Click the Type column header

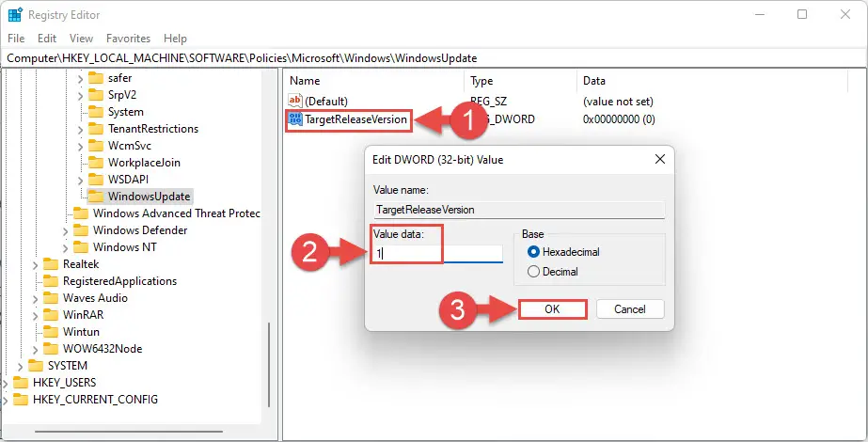pyautogui.click(x=520, y=81)
